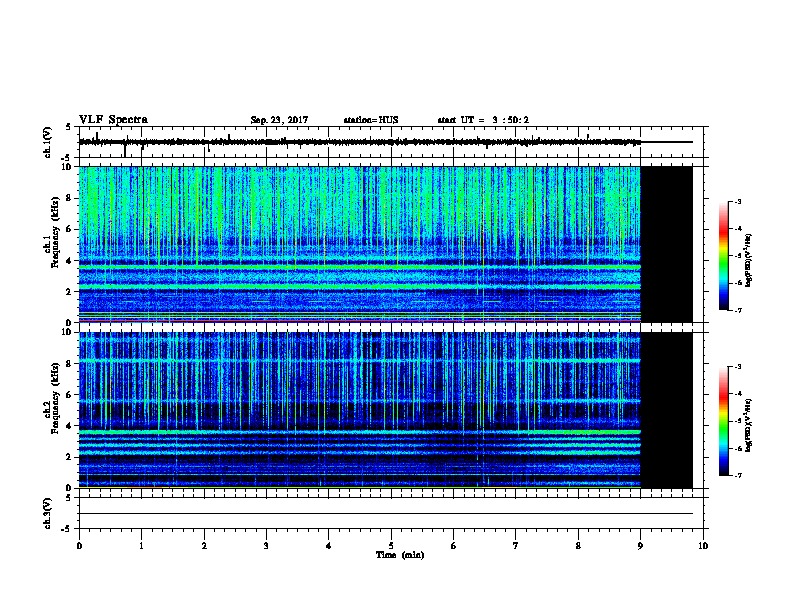Click time axis tick label "3"
The image size is (792, 612).
coord(266,546)
